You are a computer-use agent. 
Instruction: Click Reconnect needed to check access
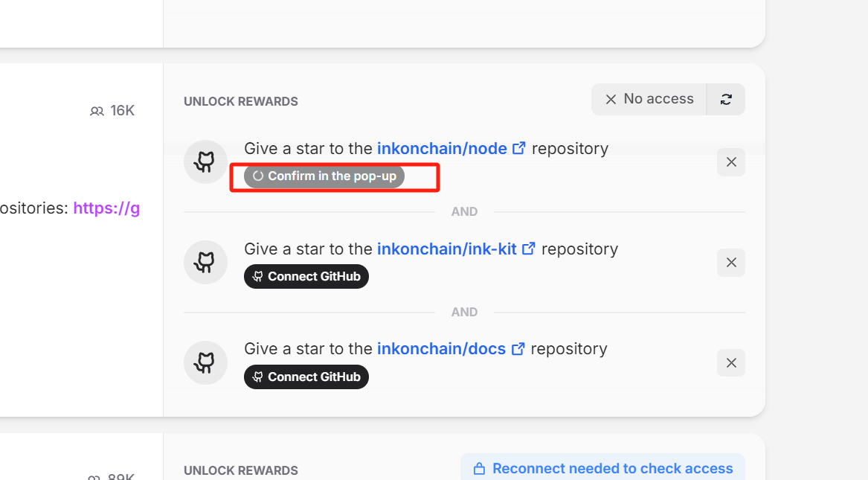pos(602,468)
